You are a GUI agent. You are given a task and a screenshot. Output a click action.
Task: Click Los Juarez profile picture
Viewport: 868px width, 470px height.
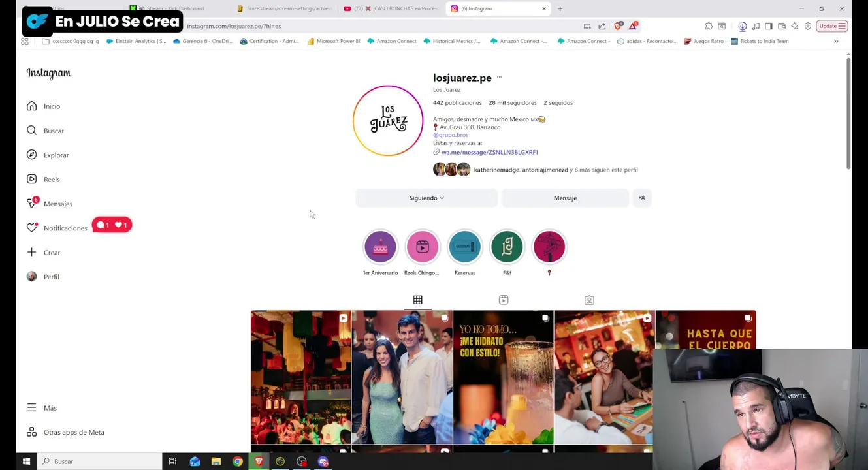click(x=388, y=121)
